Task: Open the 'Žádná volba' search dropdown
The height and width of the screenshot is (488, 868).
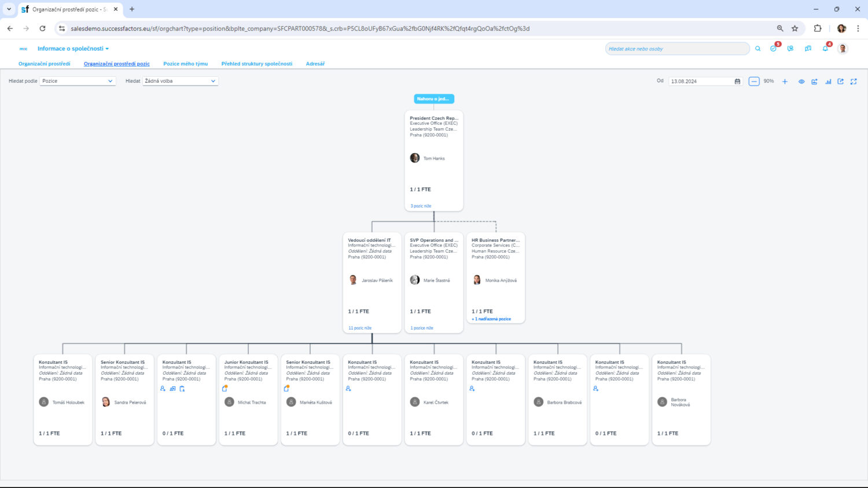Action: [180, 81]
